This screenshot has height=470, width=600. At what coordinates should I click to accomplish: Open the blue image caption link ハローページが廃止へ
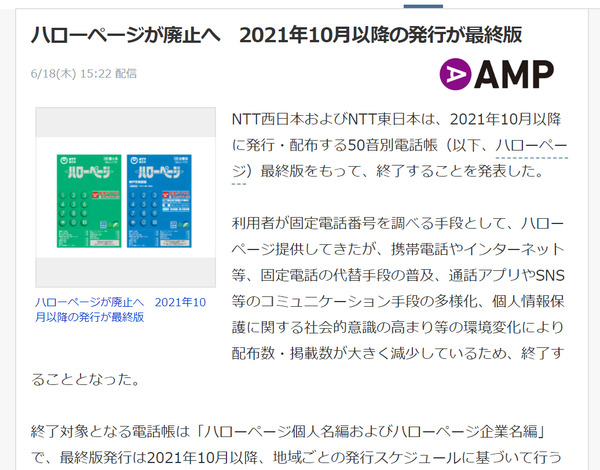(120, 309)
